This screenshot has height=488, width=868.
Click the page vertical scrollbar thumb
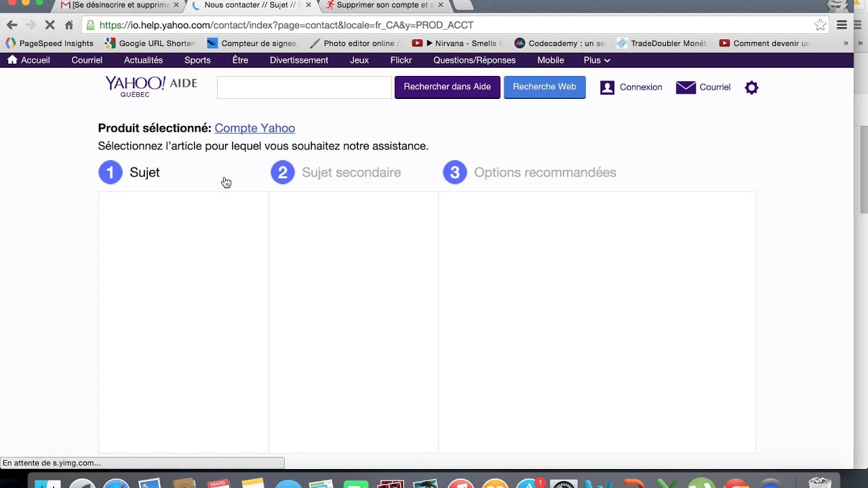point(864,169)
